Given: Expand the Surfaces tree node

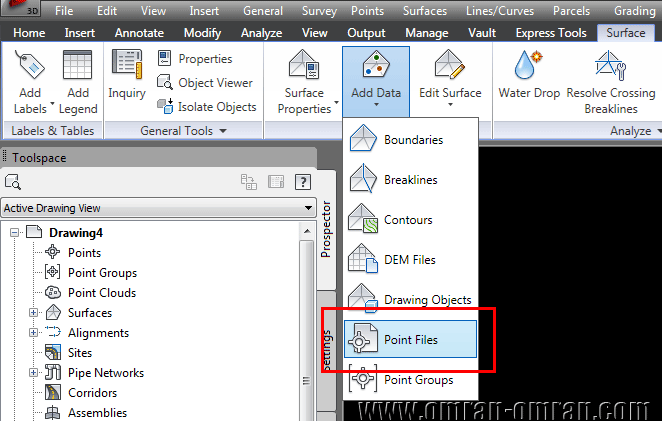Looking at the screenshot, I should (x=33, y=312).
